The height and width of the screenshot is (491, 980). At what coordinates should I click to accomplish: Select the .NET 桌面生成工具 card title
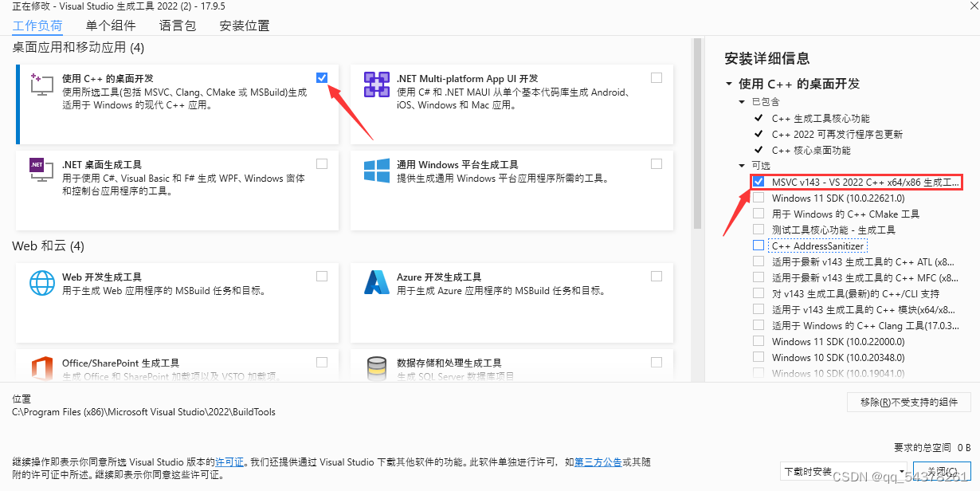point(102,165)
